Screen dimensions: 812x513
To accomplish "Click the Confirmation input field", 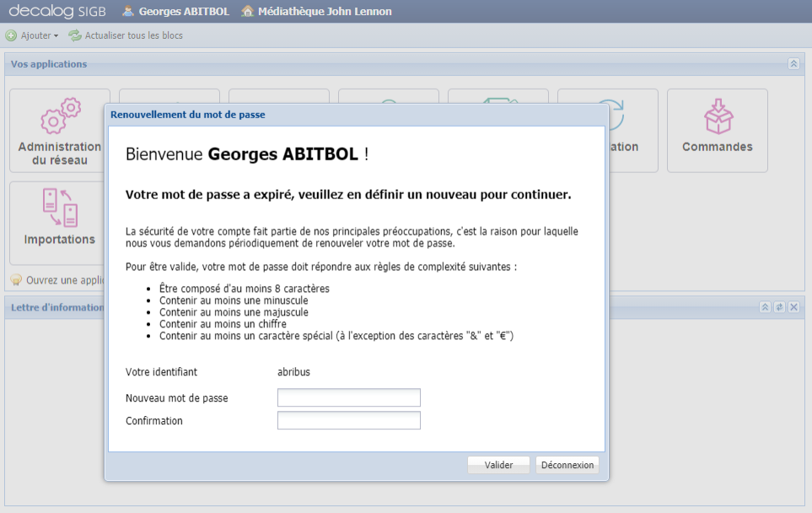I will click(x=348, y=420).
